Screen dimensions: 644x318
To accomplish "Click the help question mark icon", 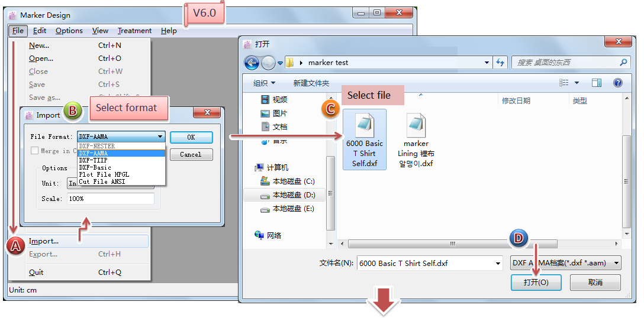I will (618, 83).
